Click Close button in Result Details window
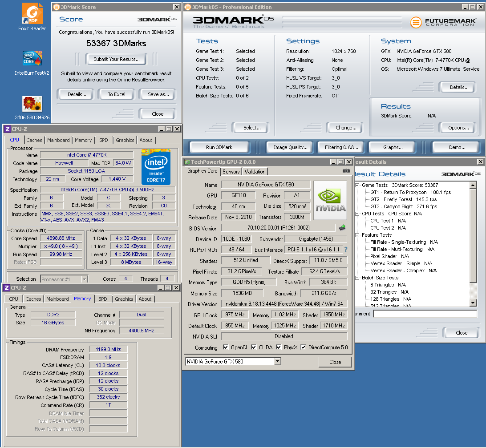 (x=462, y=332)
